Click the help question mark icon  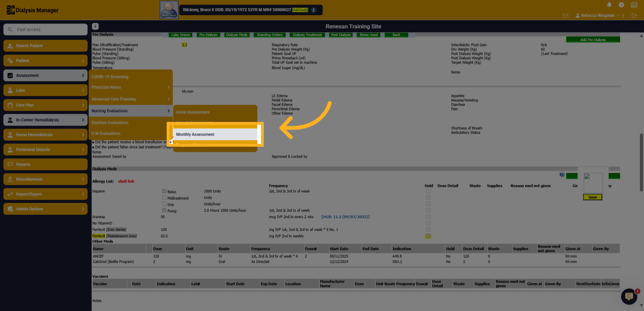click(562, 175)
